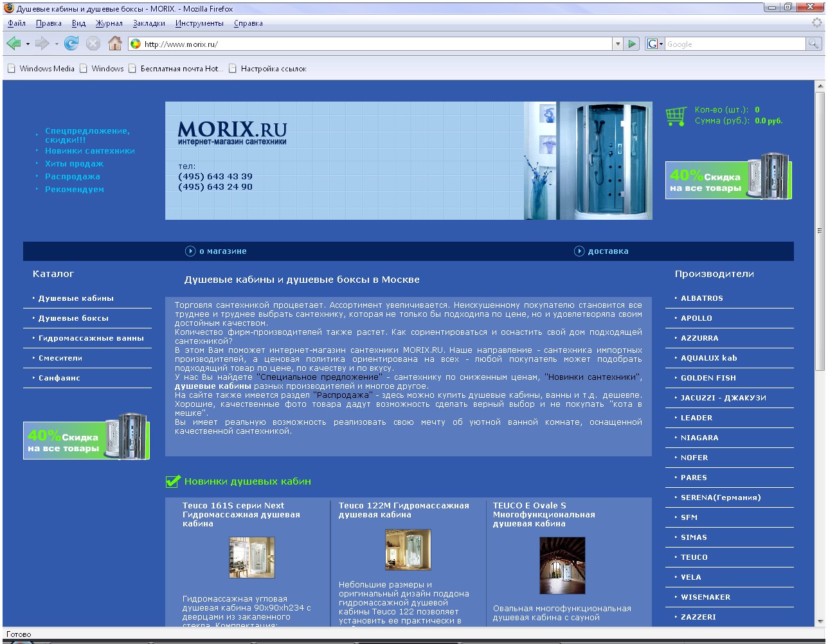828x644 pixels.
Task: Select the JACUZZI - ДЖАКУЗИ manufacturer
Action: [724, 398]
